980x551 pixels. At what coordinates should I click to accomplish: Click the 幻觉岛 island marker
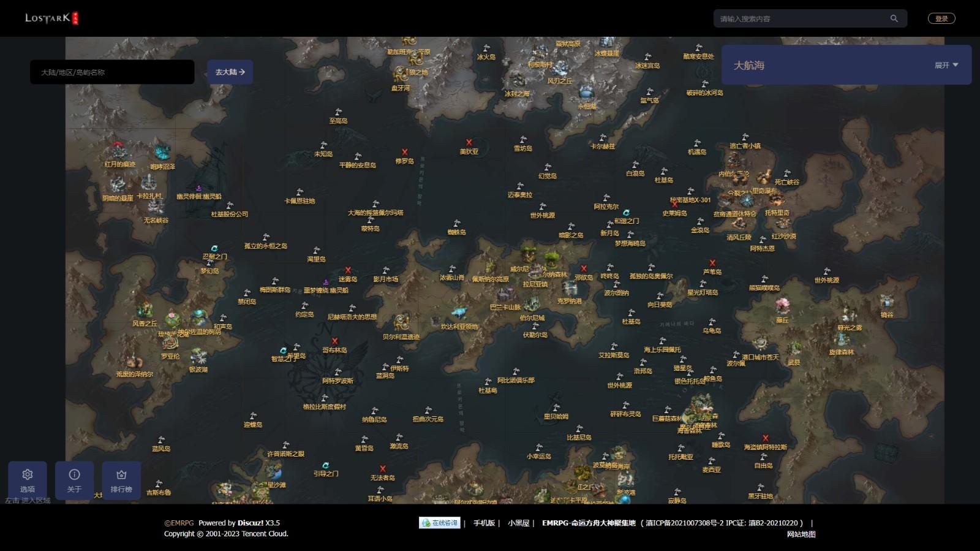click(548, 167)
